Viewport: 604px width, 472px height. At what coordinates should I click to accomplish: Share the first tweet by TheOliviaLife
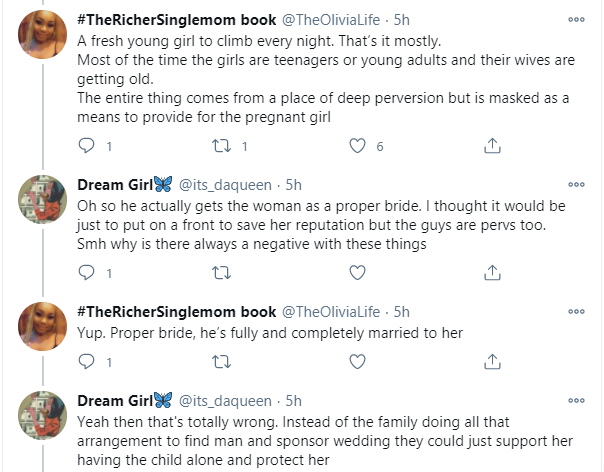point(492,146)
